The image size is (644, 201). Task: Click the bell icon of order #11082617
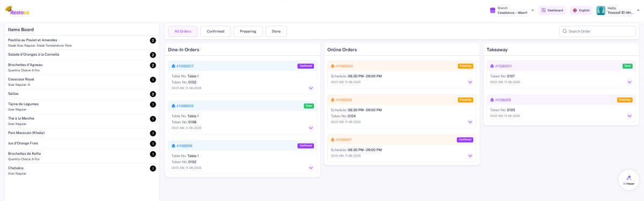(173, 66)
